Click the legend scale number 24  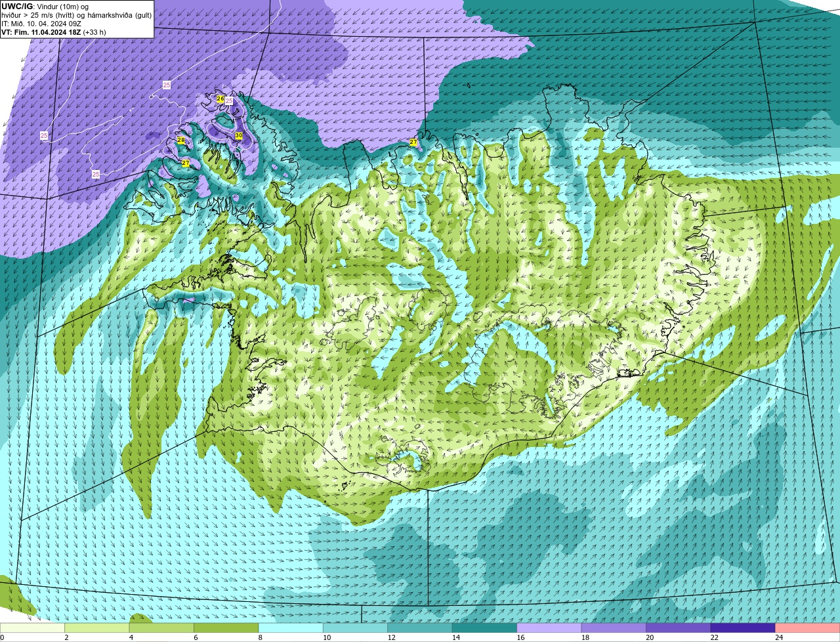point(779,637)
